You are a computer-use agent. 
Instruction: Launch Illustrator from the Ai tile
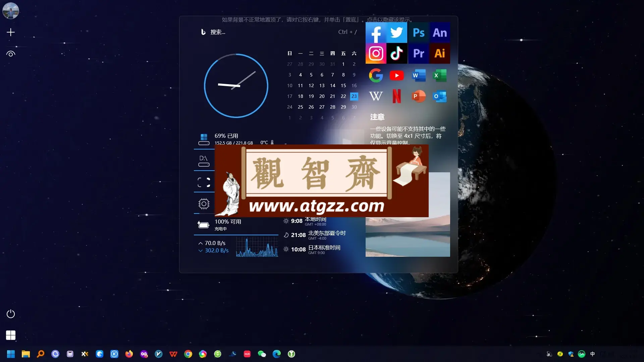point(440,53)
